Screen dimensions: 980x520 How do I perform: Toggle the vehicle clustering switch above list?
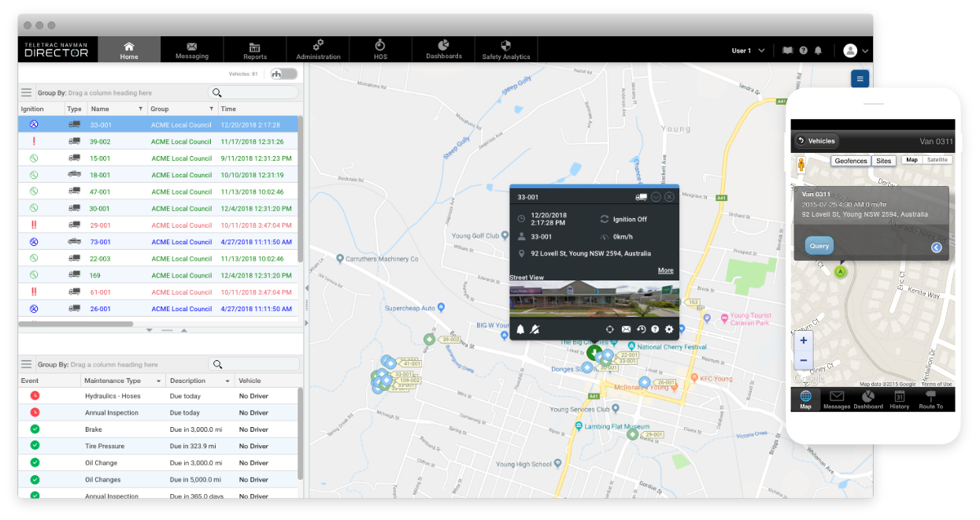(x=283, y=74)
